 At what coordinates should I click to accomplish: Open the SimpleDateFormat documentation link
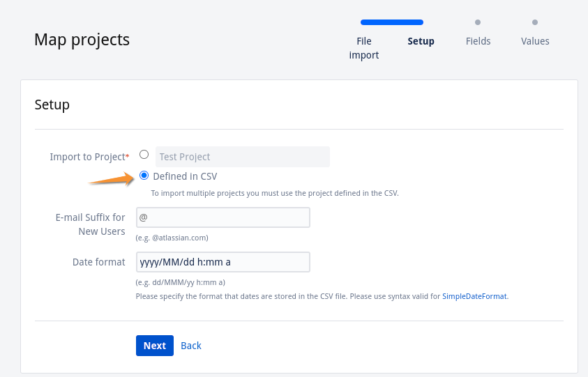coord(474,296)
